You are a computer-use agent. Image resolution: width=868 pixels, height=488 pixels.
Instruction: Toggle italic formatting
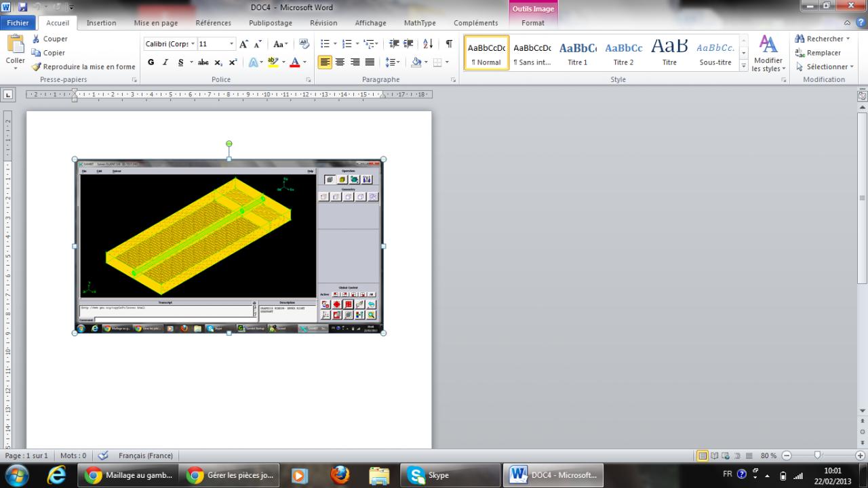click(165, 62)
